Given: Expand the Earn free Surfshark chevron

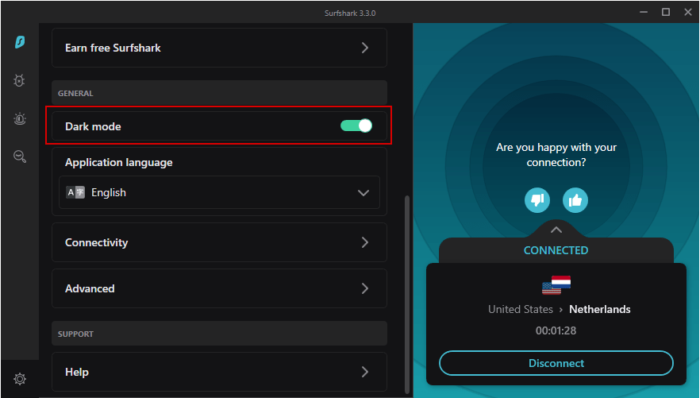Looking at the screenshot, I should (365, 48).
